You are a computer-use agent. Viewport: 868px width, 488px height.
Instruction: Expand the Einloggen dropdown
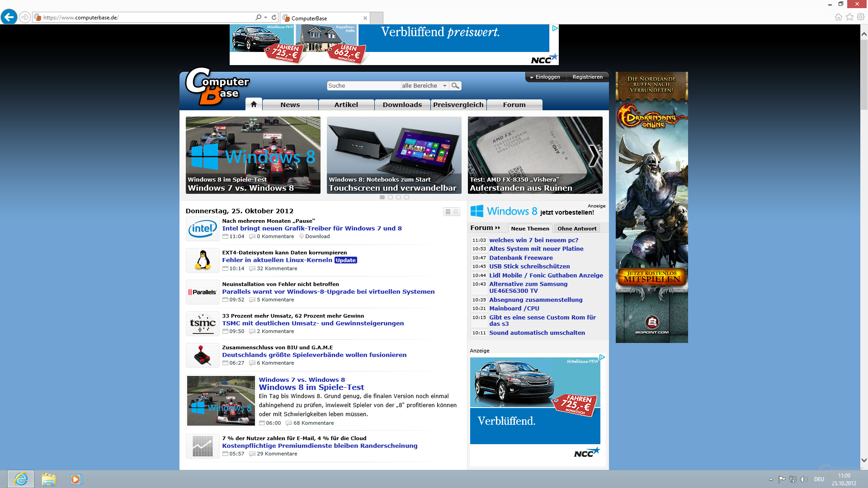(545, 77)
